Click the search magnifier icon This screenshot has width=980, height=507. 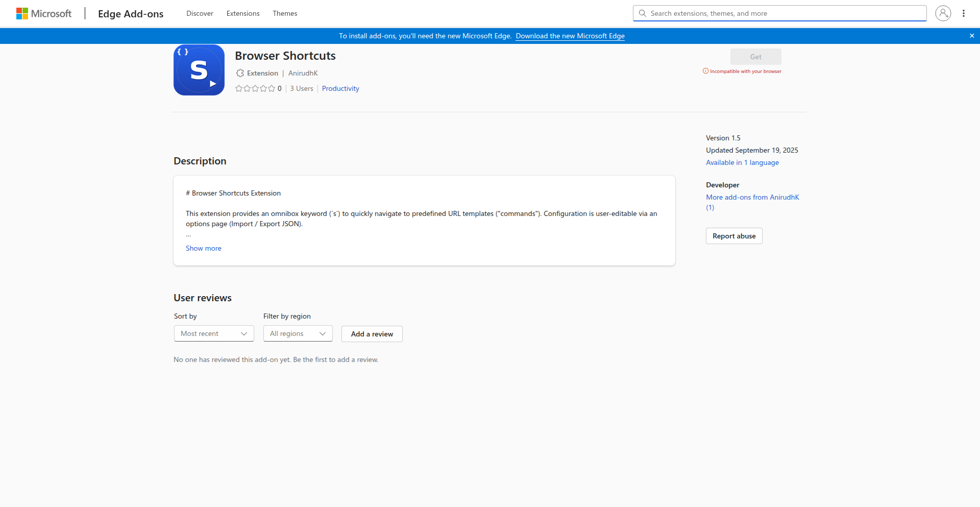point(643,13)
